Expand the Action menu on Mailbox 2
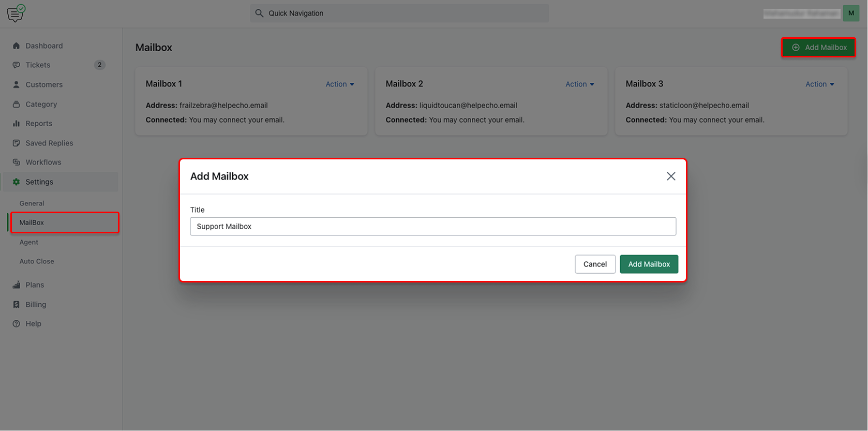868x431 pixels. [x=579, y=84]
